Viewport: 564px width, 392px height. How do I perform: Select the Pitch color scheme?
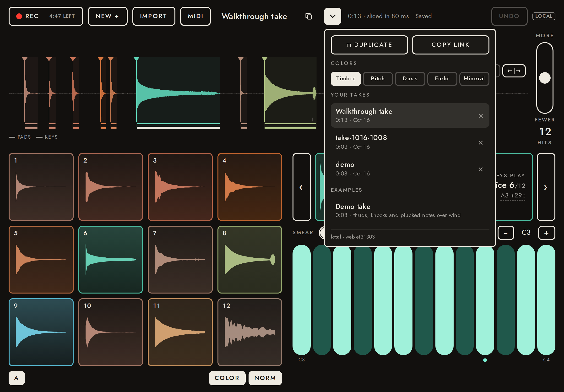[378, 79]
